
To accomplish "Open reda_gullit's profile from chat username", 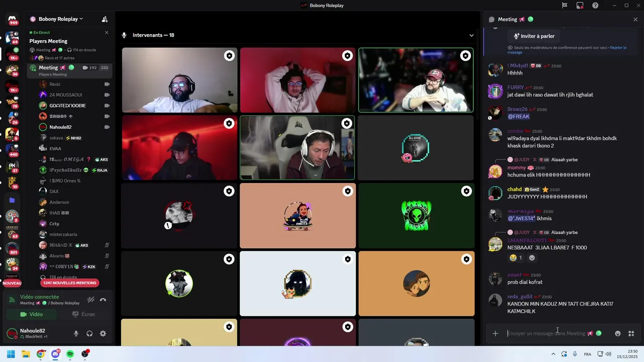I will [x=520, y=297].
